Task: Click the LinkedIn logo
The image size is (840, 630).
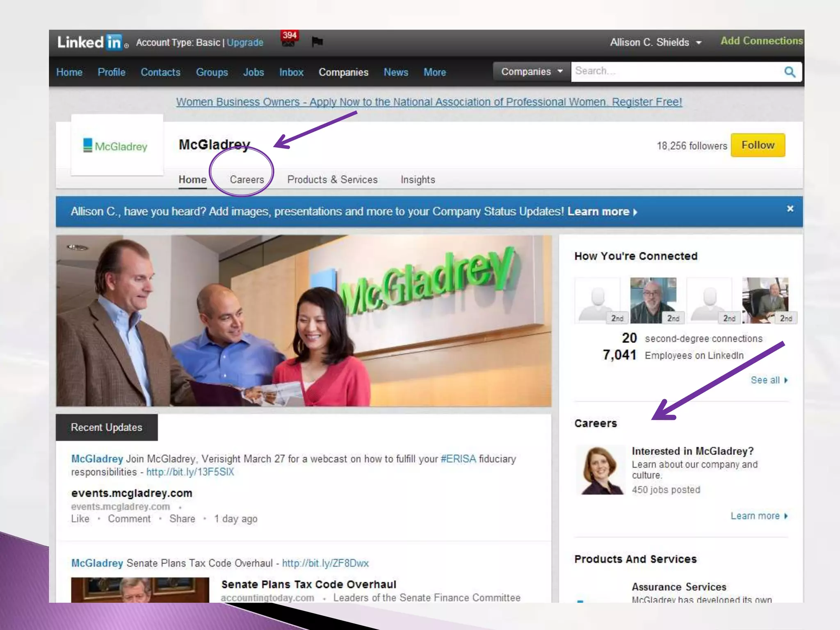Action: 91,42
